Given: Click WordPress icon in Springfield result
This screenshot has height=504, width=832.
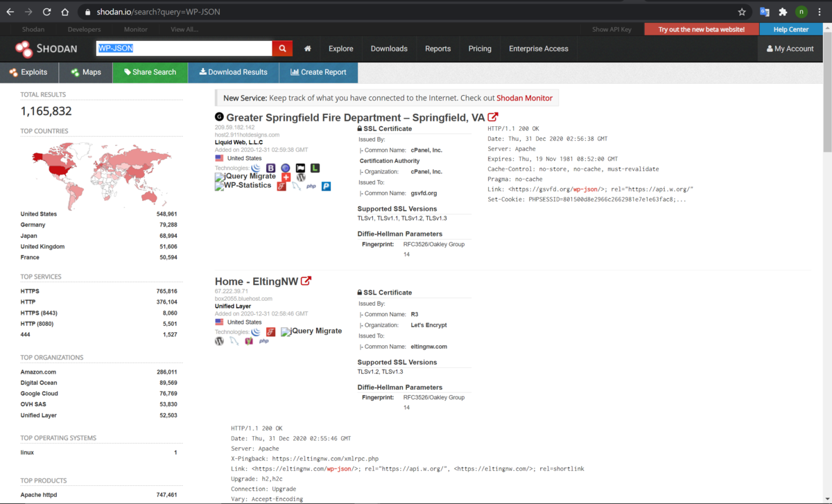Looking at the screenshot, I should (x=301, y=177).
